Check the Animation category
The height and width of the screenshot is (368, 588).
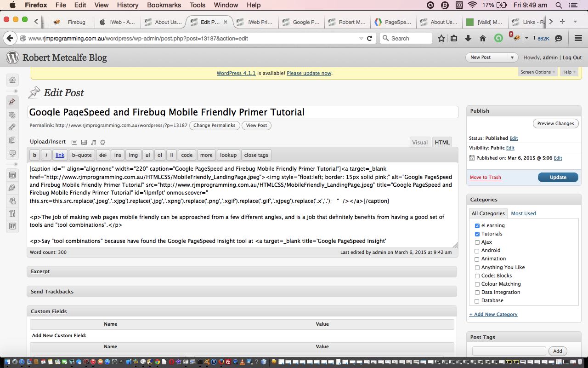point(477,259)
